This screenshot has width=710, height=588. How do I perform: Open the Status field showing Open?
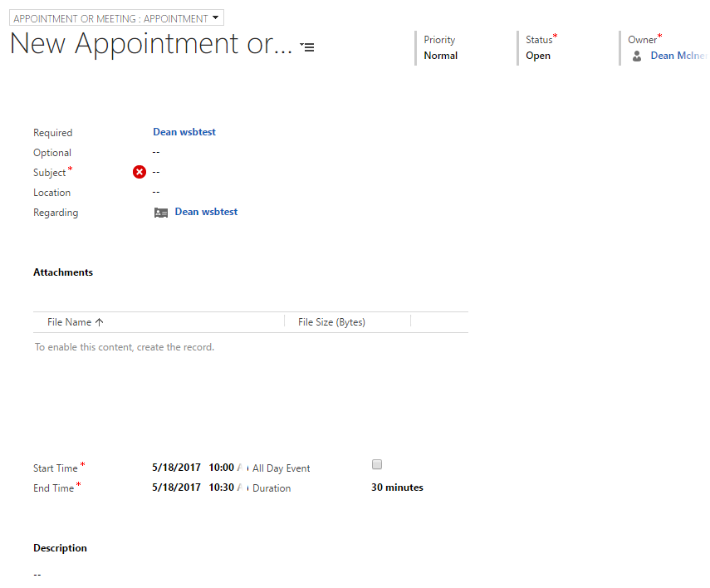[538, 56]
